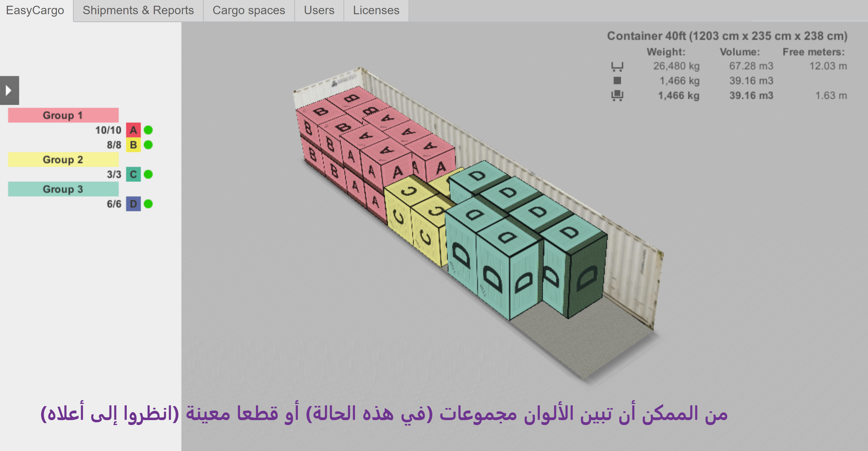Open the Users management page
This screenshot has height=451, width=868.
318,10
